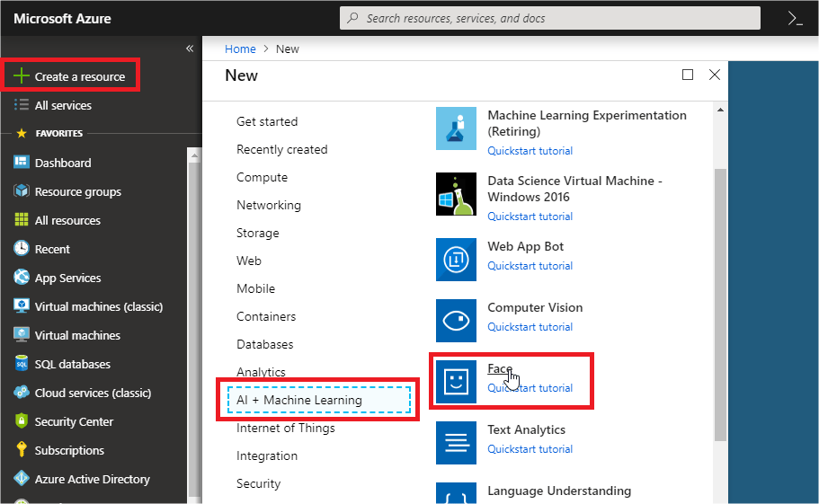
Task: Maximize the New blade panel
Action: click(688, 75)
